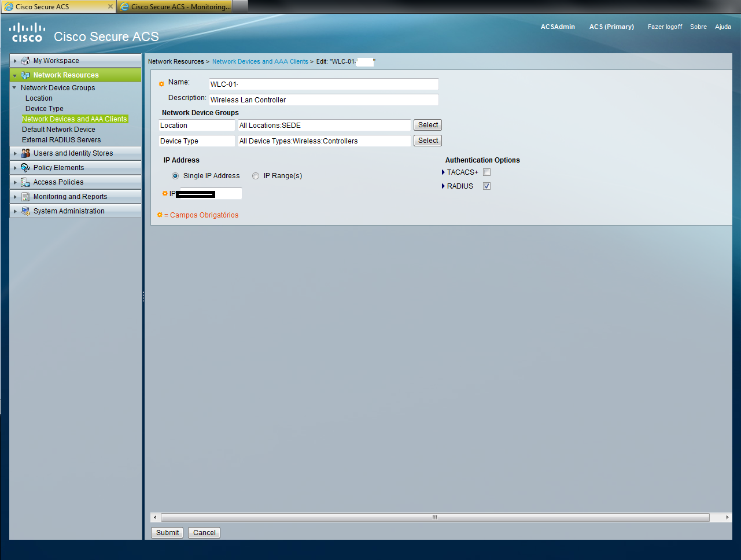
Task: Click the My Workspace icon
Action: point(25,61)
